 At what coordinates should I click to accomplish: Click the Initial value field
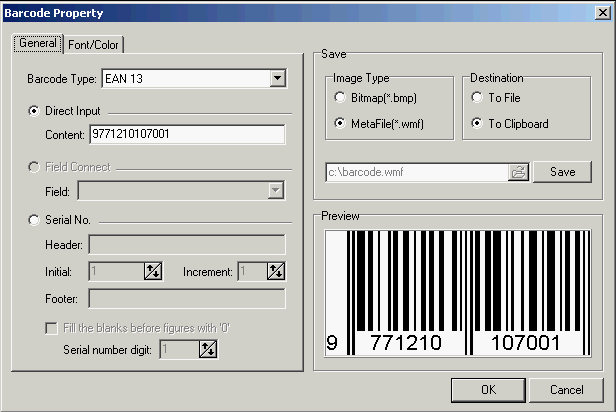tap(116, 271)
